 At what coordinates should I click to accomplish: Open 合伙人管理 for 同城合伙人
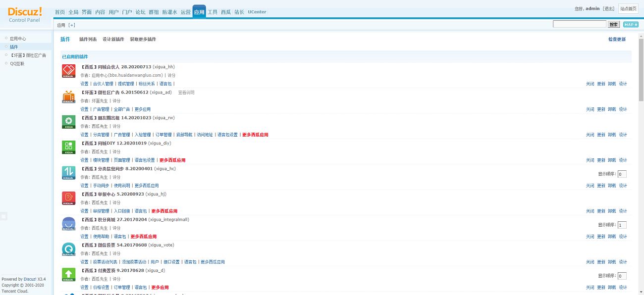tap(103, 84)
